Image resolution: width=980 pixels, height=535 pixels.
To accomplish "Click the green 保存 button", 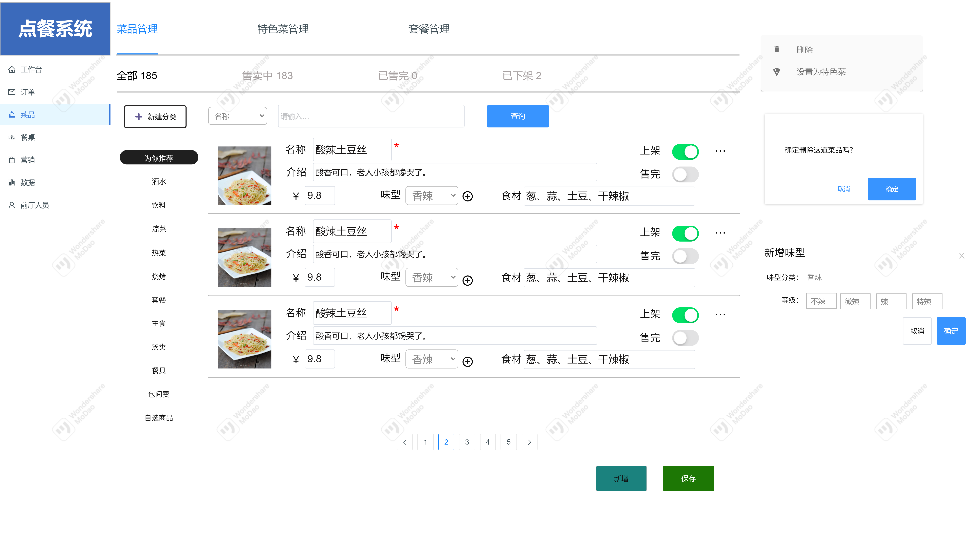I will [688, 478].
